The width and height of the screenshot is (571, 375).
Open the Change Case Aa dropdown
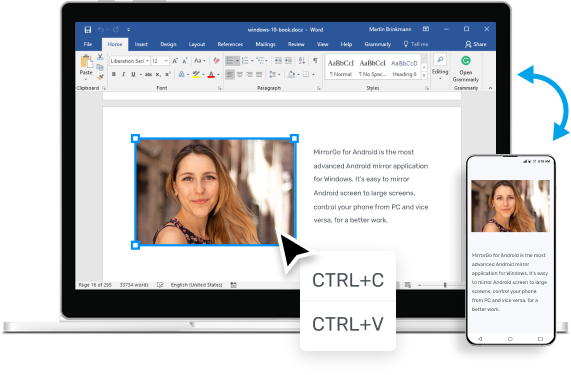tap(200, 61)
